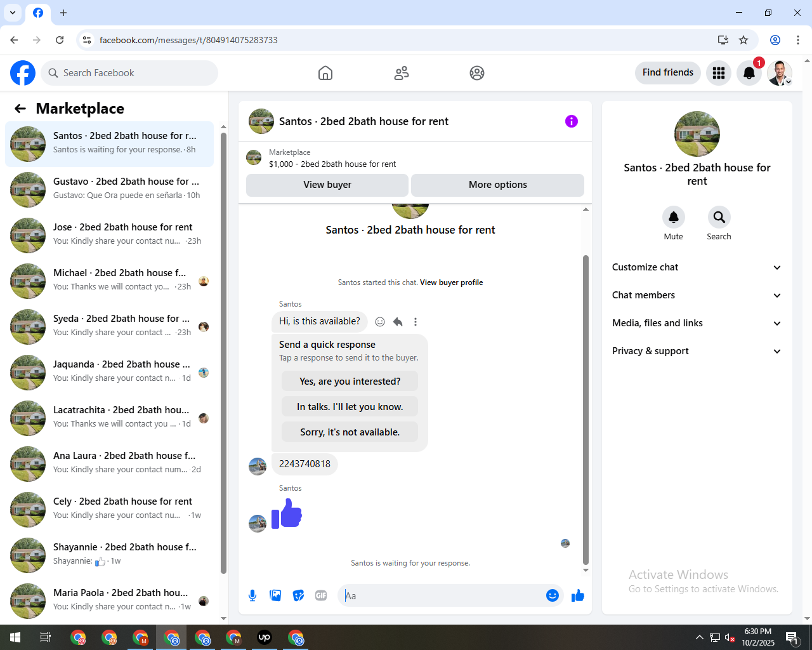Image resolution: width=812 pixels, height=650 pixels.
Task: Click the Search Facebook field
Action: coord(129,73)
